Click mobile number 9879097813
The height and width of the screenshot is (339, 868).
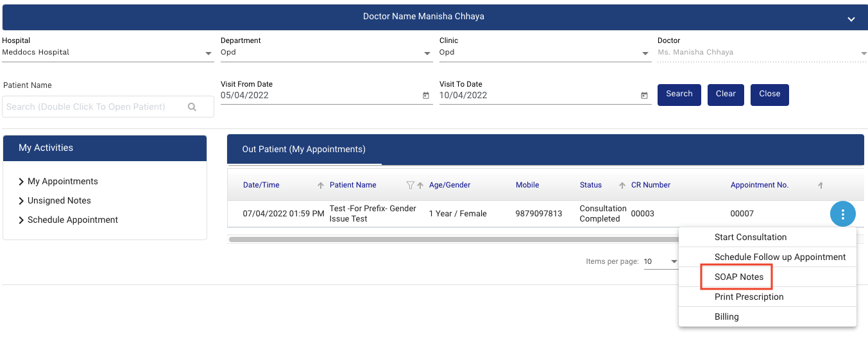[539, 214]
